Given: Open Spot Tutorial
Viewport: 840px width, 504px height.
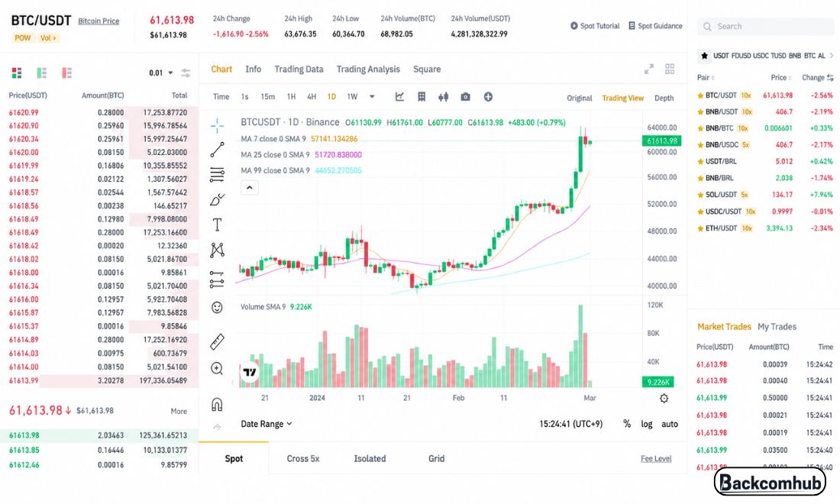Looking at the screenshot, I should pos(595,26).
